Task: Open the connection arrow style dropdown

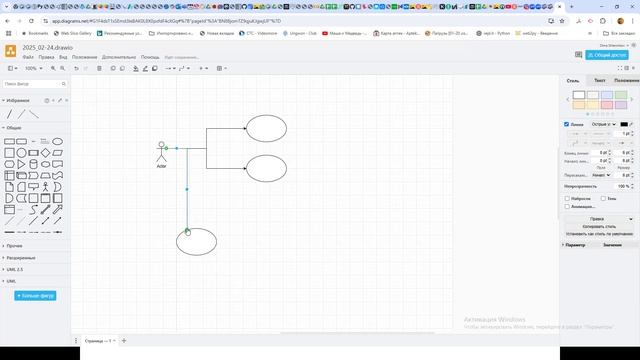Action: [x=170, y=68]
